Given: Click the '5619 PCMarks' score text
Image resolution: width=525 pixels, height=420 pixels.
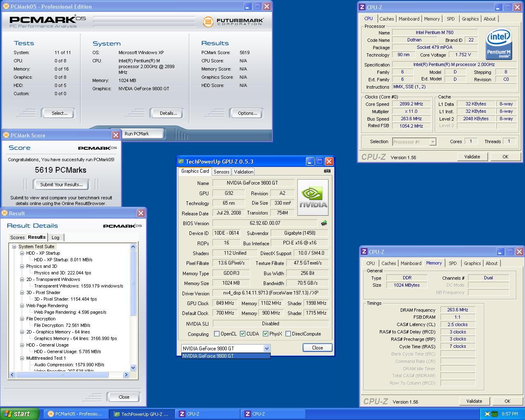Looking at the screenshot, I should coord(61,170).
